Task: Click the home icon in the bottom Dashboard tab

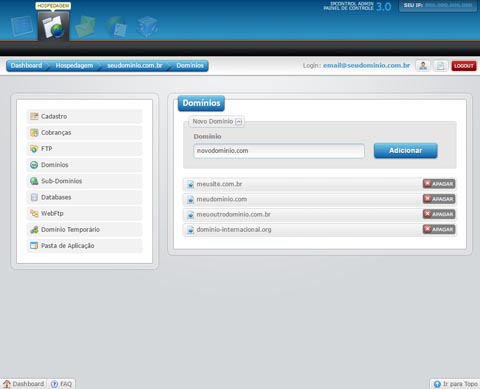Action: [x=7, y=384]
